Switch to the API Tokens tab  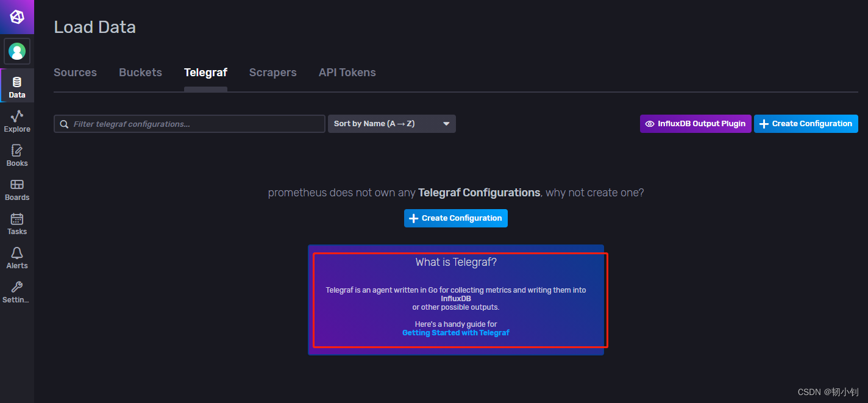point(347,73)
